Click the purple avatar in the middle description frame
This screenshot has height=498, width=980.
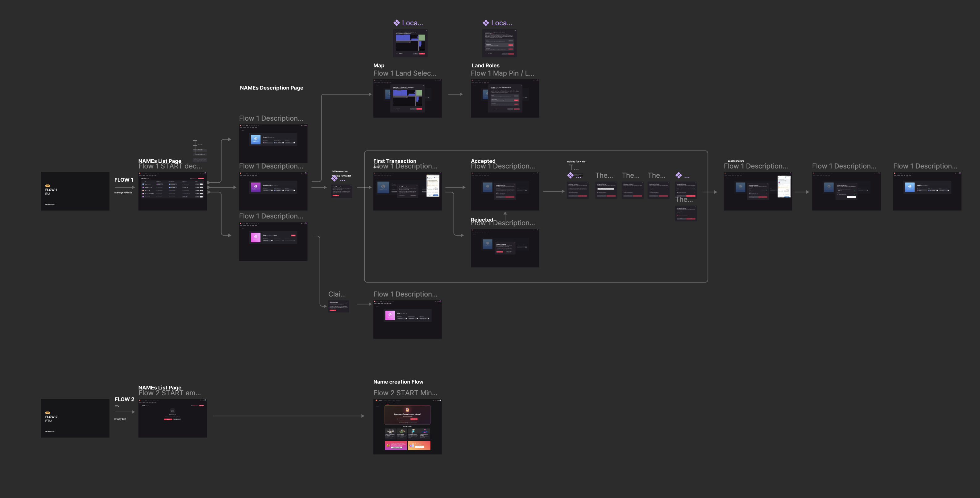pos(256,187)
